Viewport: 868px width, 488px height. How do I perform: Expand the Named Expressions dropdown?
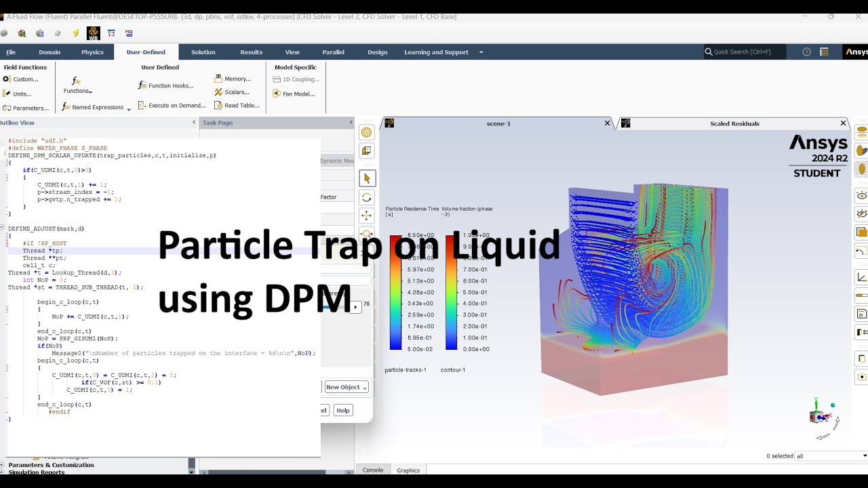tap(129, 108)
